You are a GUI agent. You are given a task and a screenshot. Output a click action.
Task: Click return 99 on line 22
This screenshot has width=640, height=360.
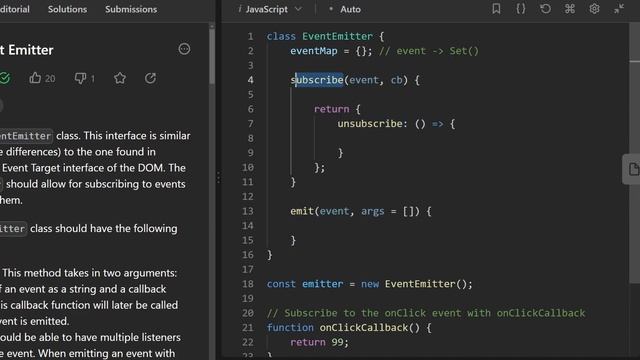coord(320,342)
